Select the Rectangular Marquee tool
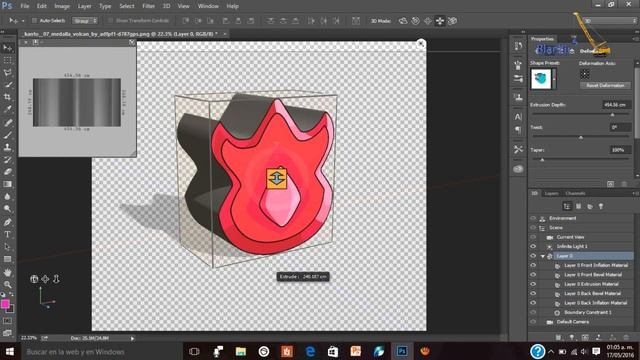 pos(7,60)
